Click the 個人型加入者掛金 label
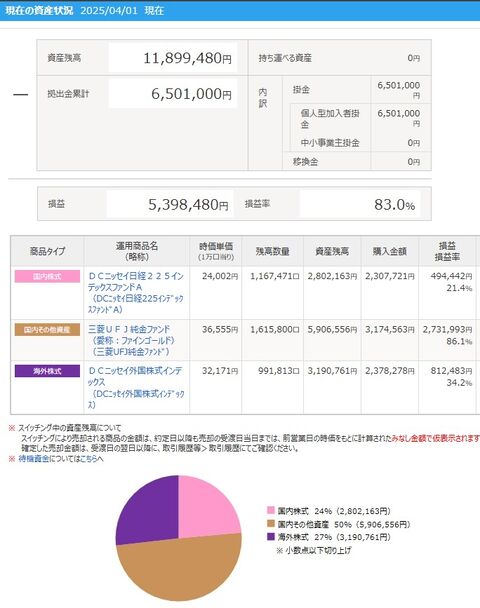This screenshot has height=608, width=480. 330,119
